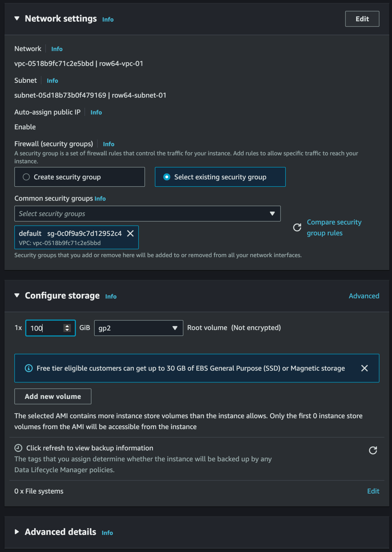Open Info next to Network settings heading

tap(108, 19)
